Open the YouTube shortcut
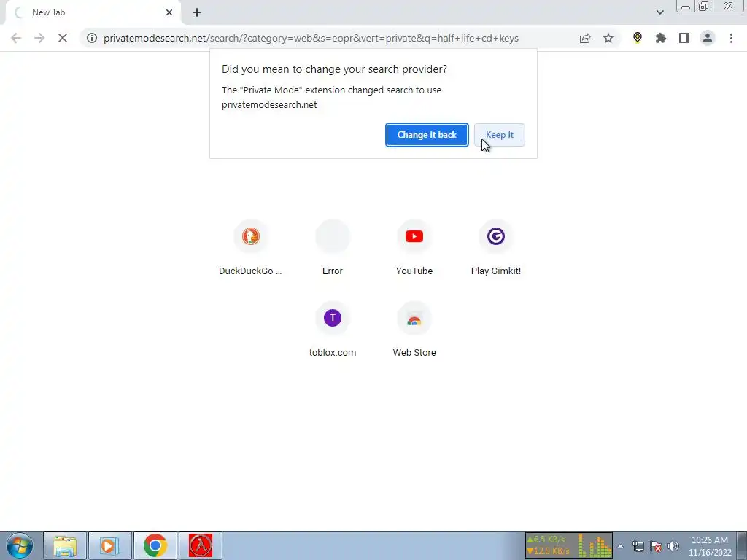Screen dimensions: 747x560 (x=414, y=248)
